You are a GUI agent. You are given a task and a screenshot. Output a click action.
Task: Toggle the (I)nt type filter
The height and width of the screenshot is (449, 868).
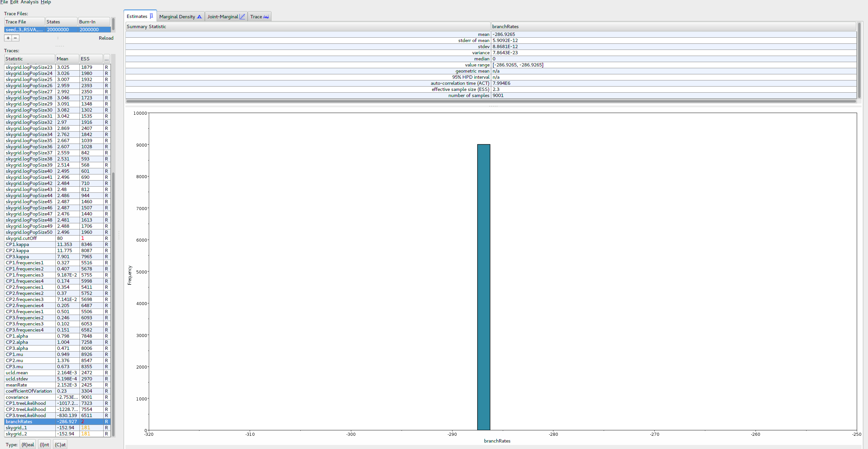click(44, 444)
